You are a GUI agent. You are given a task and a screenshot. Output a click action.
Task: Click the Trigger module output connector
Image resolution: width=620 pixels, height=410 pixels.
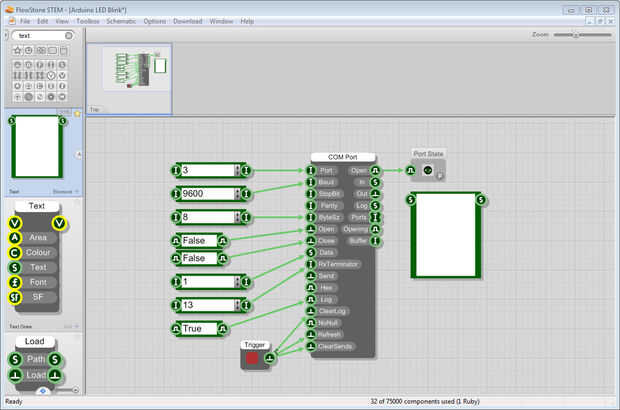[270, 358]
